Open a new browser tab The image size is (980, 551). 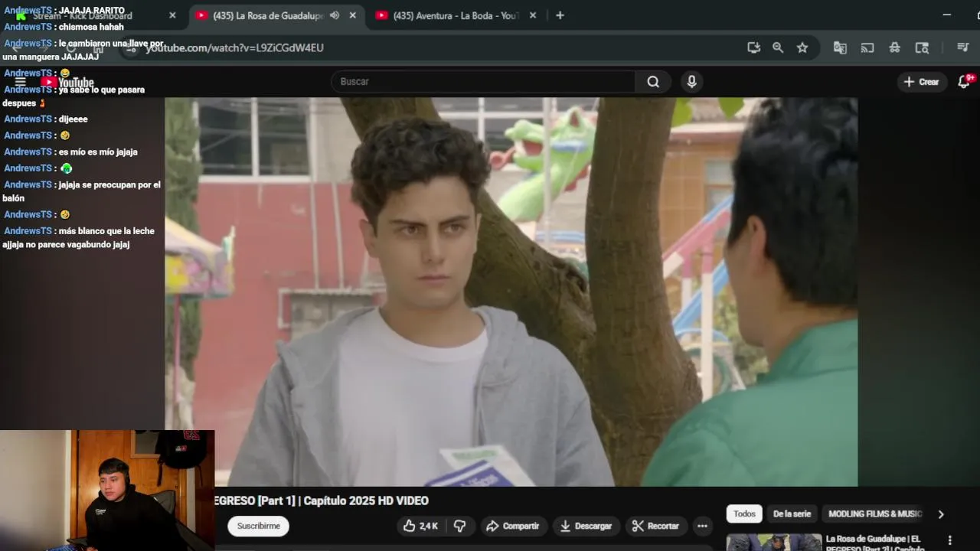pyautogui.click(x=560, y=15)
